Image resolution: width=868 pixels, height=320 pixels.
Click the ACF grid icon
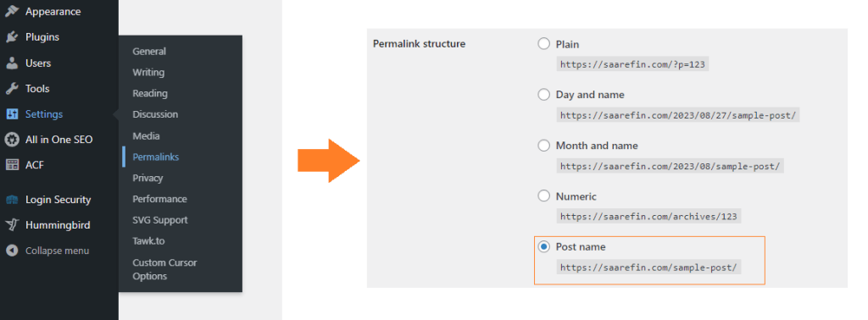tap(12, 165)
